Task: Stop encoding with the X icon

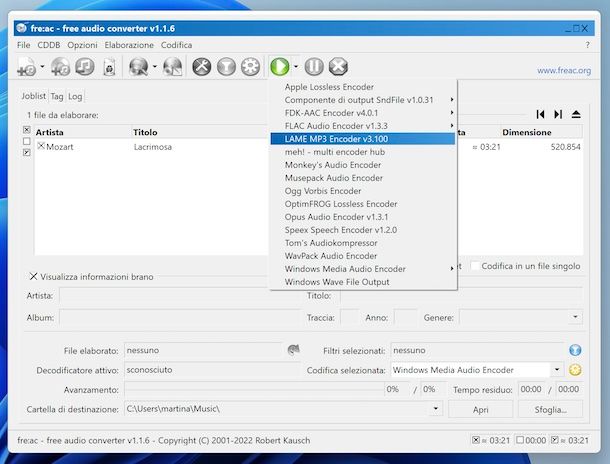Action: [338, 67]
